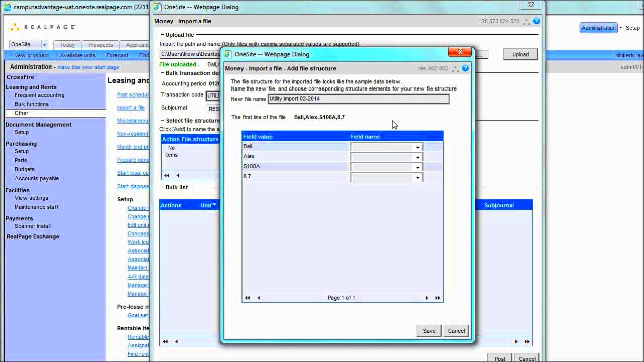Collapse the Bulk list section
The width and height of the screenshot is (644, 362).
tap(162, 187)
